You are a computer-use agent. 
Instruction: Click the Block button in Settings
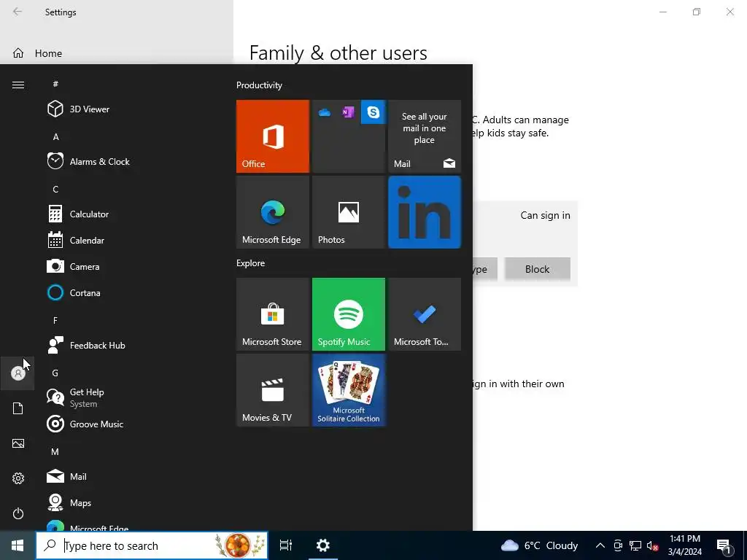point(538,269)
